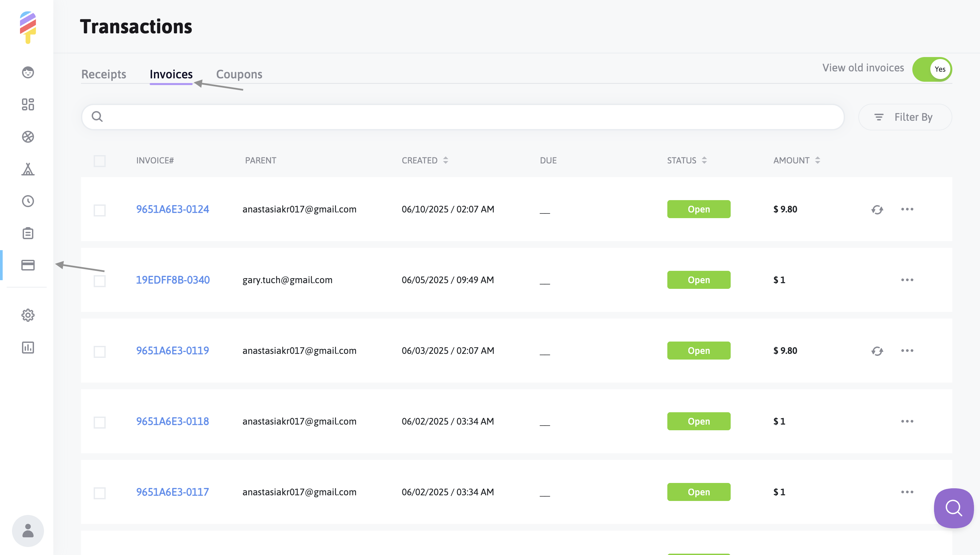Click the clock icon in sidebar
The width and height of the screenshot is (980, 555).
click(28, 201)
